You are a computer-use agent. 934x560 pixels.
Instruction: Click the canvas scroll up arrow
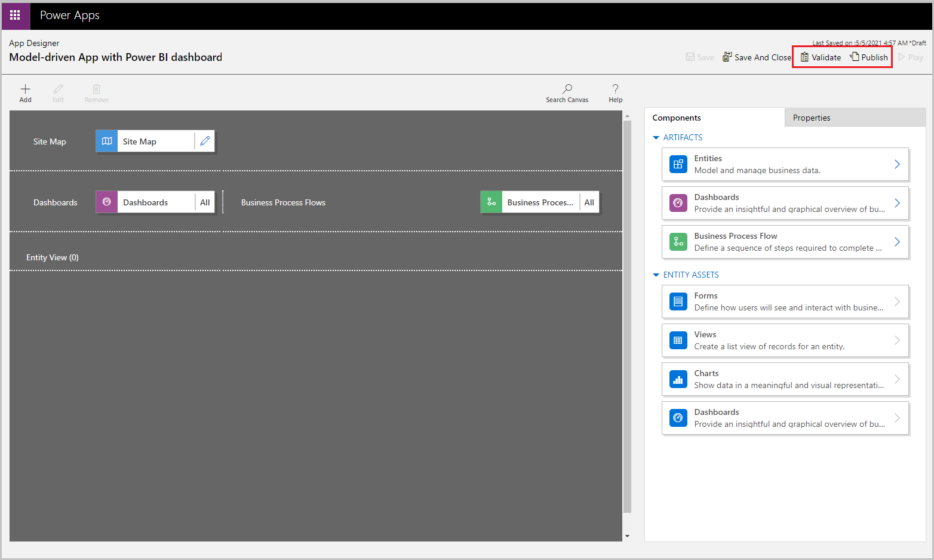tap(627, 116)
